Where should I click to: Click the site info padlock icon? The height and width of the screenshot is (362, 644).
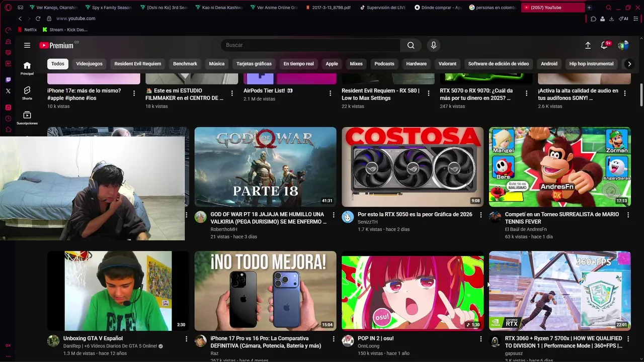(49, 19)
